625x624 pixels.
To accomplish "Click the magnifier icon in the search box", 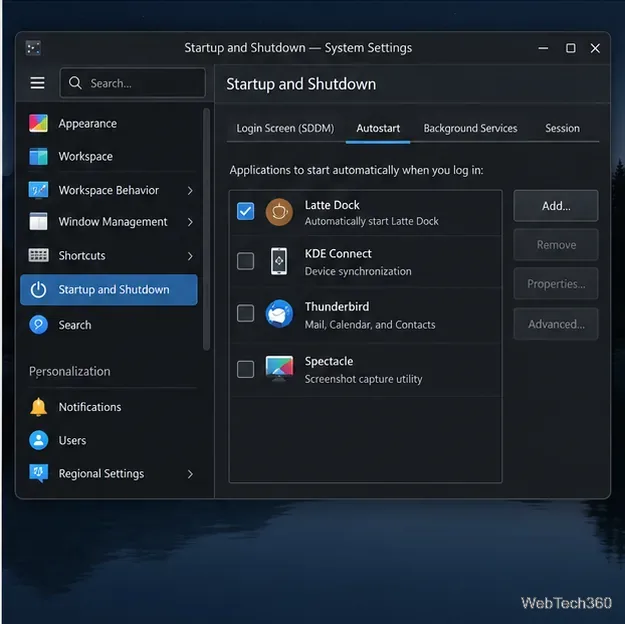I will 75,83.
